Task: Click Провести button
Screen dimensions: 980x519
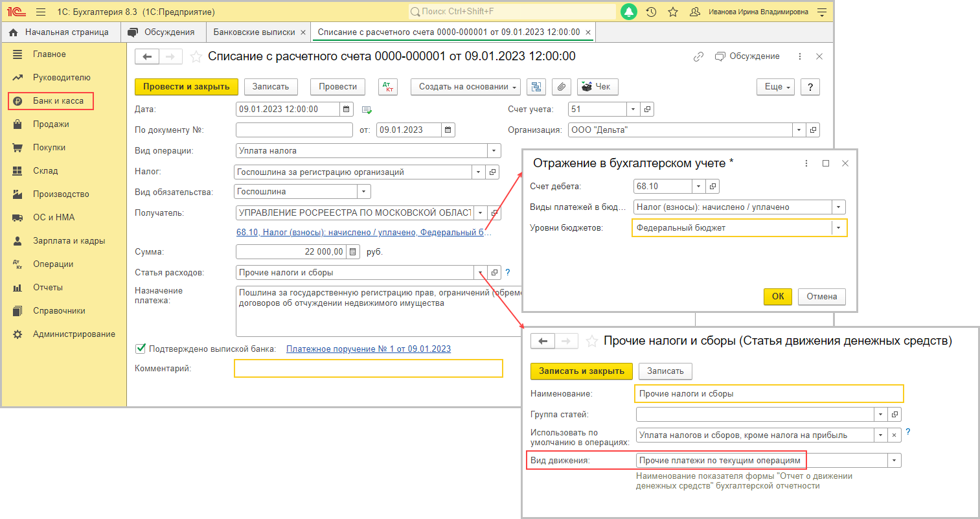Action: click(338, 87)
